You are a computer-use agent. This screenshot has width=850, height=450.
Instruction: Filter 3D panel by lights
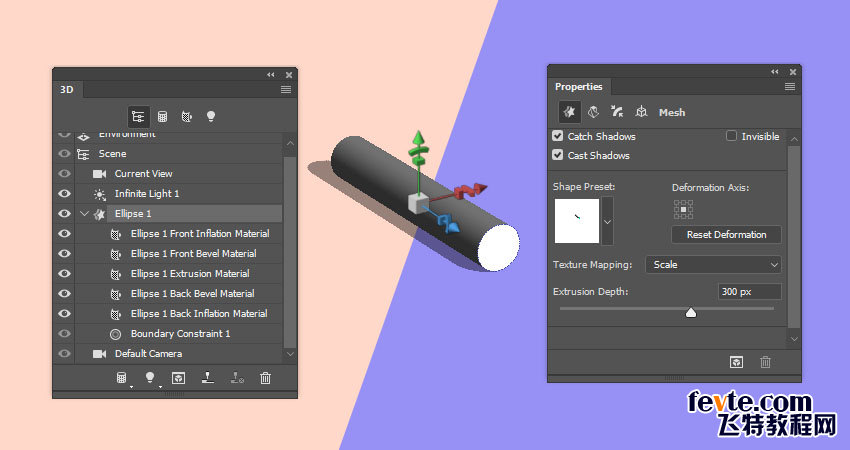211,116
